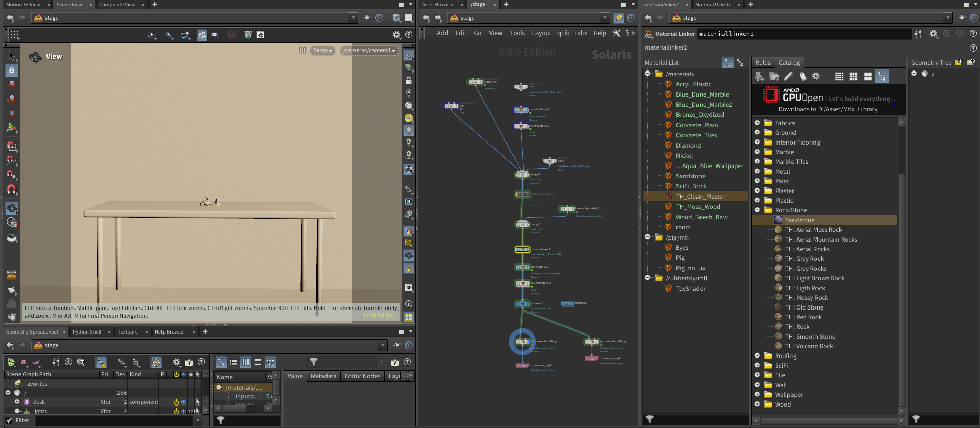Toggle the pause viewport update button
This screenshot has height=428, width=980.
point(302,51)
